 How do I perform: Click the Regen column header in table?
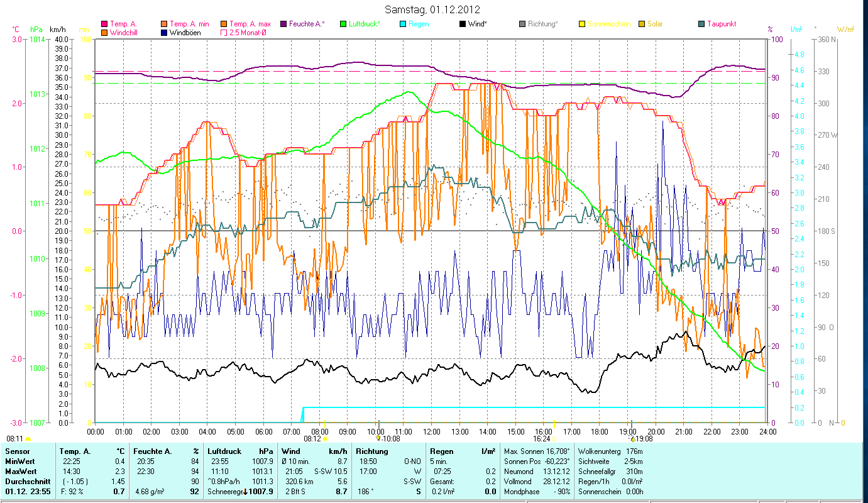tap(440, 451)
